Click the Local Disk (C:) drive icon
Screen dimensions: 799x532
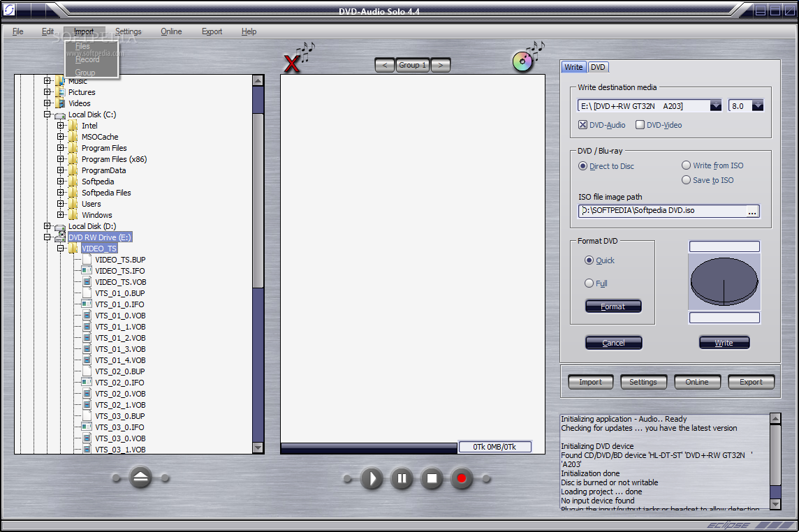[x=60, y=115]
